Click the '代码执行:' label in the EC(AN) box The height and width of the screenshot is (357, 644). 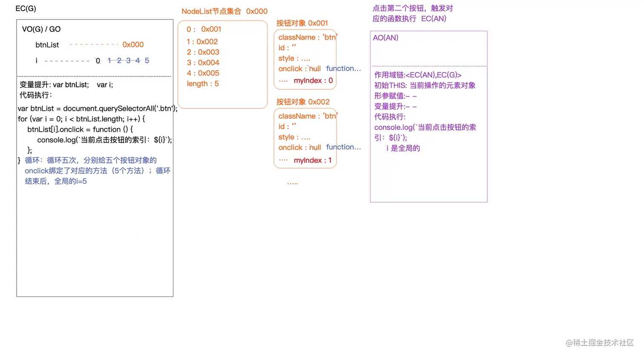pos(390,117)
